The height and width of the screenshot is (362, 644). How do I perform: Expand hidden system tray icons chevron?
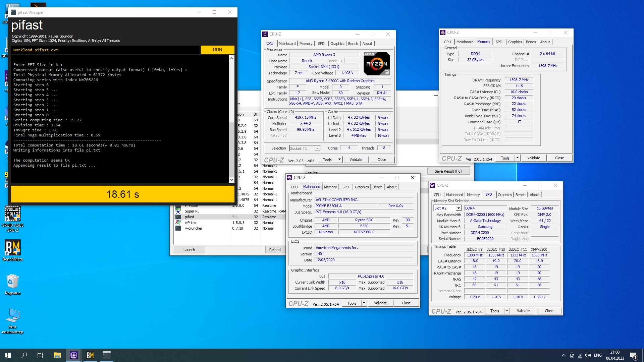click(x=563, y=355)
